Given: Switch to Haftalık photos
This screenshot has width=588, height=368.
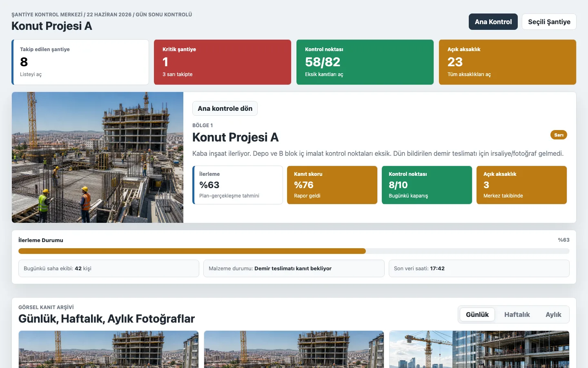Looking at the screenshot, I should point(517,314).
